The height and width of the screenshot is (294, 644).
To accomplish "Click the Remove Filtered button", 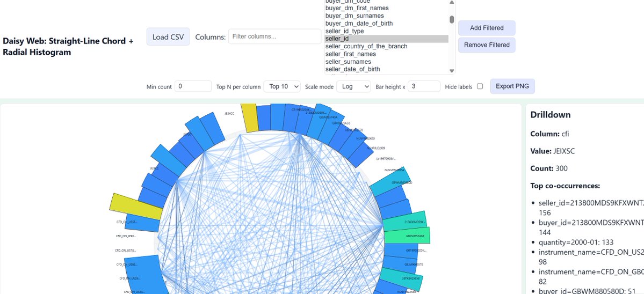I will [487, 45].
